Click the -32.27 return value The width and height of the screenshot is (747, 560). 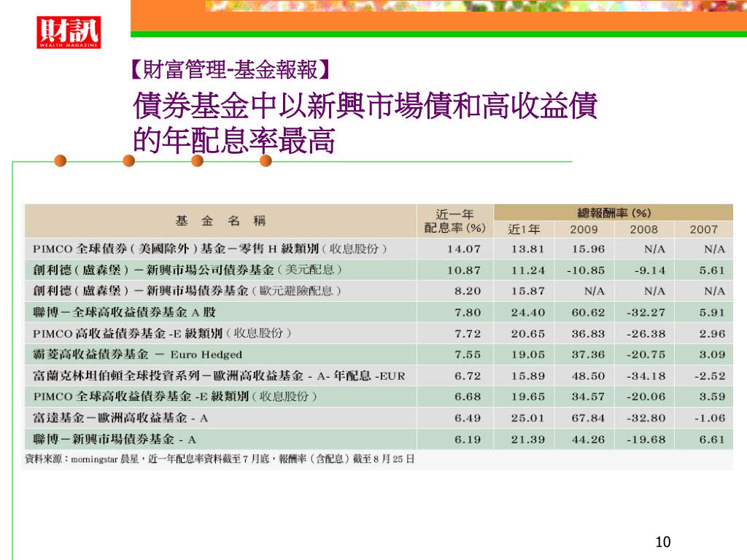click(x=646, y=312)
